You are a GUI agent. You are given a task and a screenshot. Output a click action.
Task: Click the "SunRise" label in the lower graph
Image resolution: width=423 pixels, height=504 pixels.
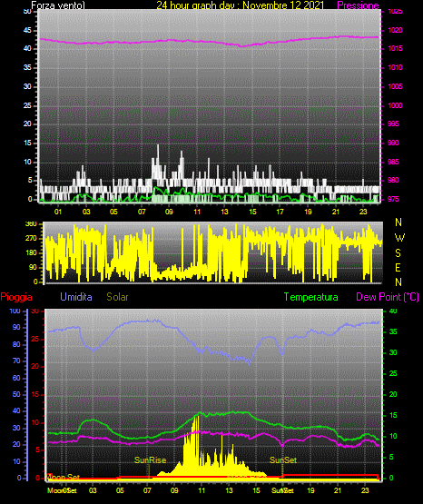tap(150, 460)
